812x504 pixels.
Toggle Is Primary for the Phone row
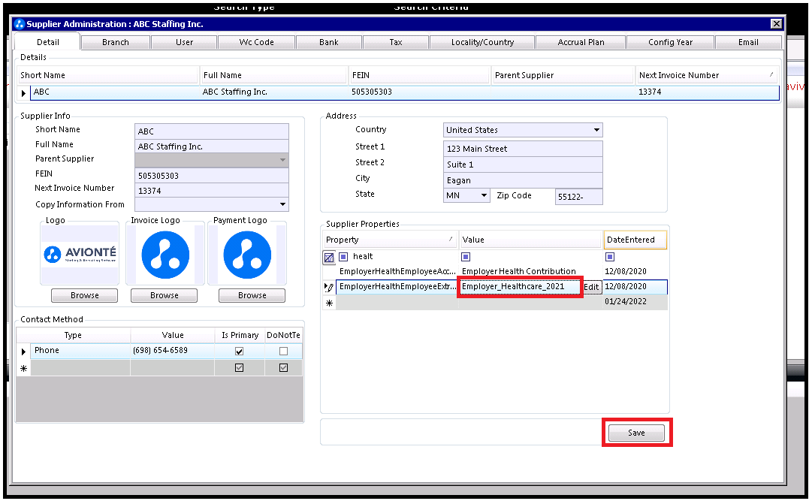tap(240, 352)
